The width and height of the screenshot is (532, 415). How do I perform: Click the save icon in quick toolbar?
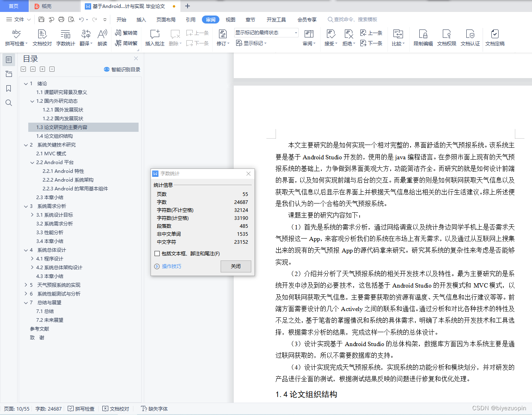[x=41, y=19]
